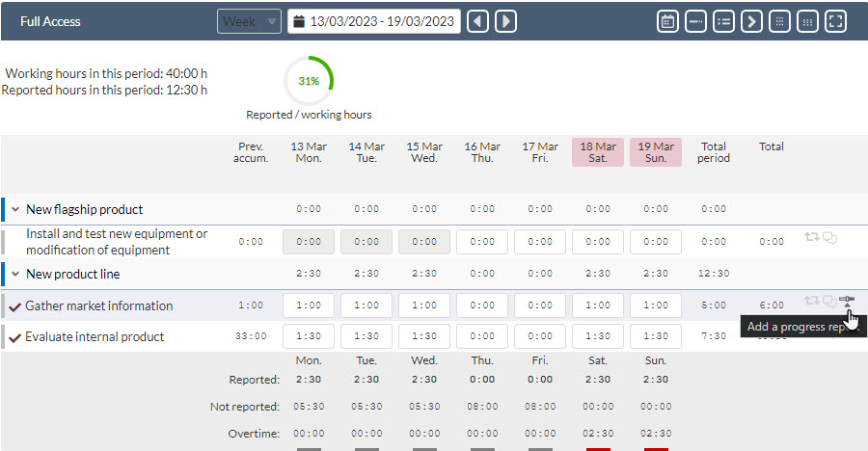Click the calendar icon in top-right toolbar
868x451 pixels.
click(667, 21)
